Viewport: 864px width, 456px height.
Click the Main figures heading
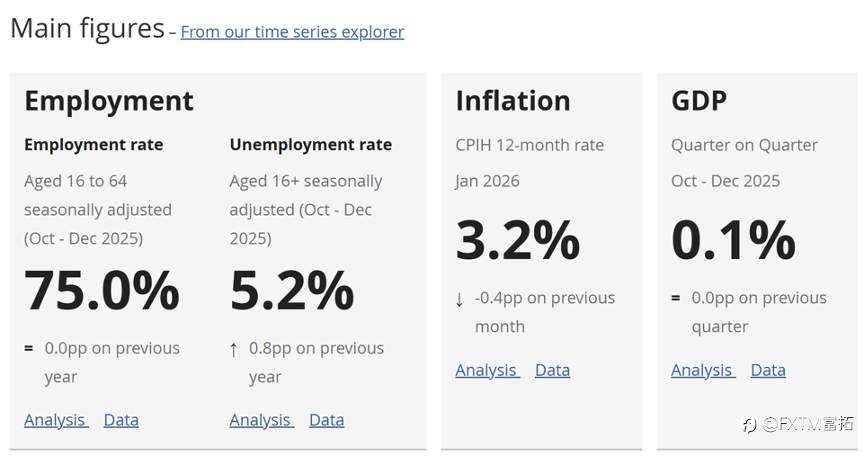(87, 28)
